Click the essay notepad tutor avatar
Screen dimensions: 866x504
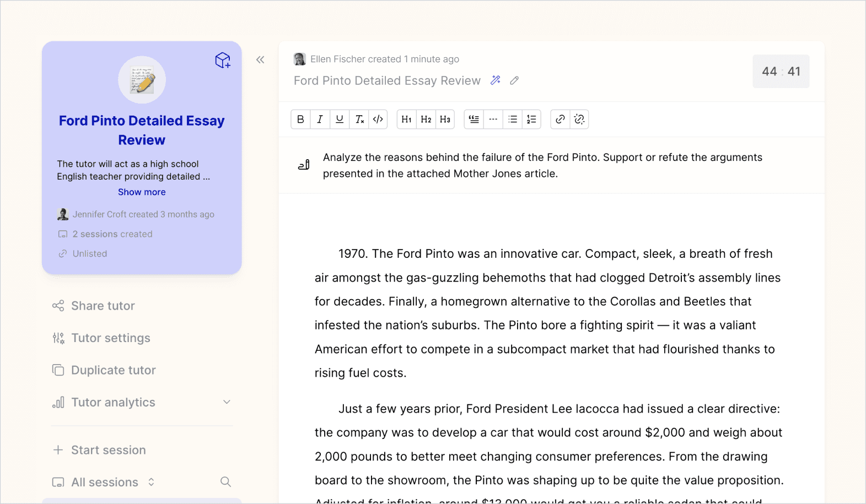click(142, 80)
